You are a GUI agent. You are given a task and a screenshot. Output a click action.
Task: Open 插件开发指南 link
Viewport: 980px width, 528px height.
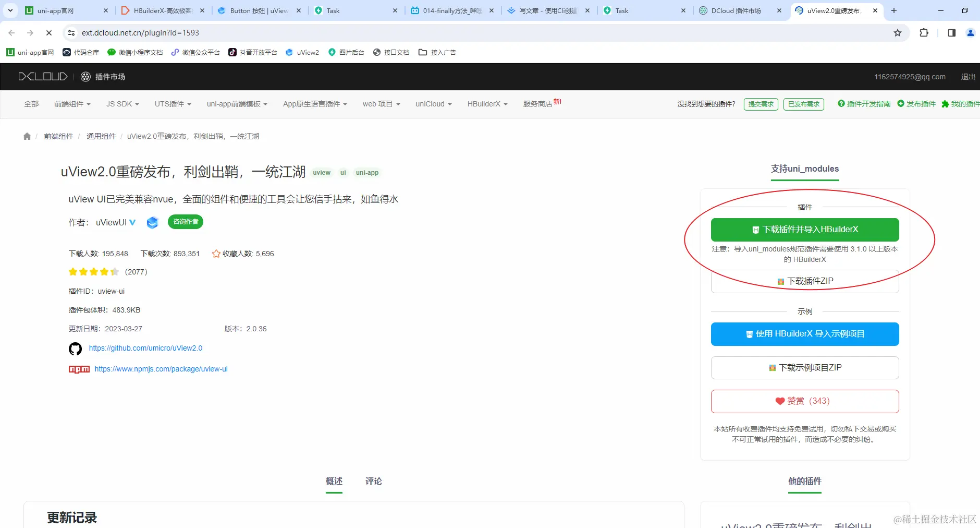click(864, 104)
